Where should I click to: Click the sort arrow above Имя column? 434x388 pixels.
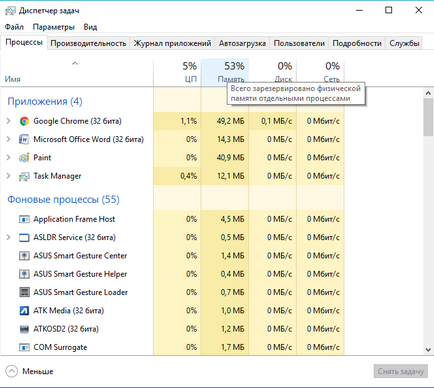(x=75, y=63)
